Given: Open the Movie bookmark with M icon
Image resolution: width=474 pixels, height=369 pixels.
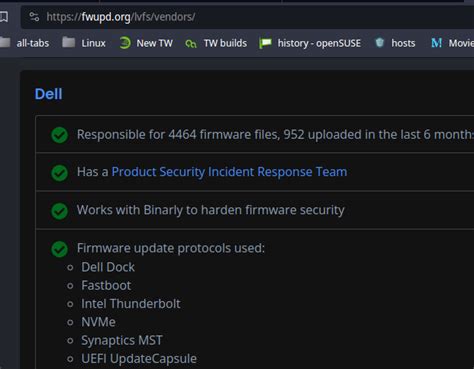Looking at the screenshot, I should pos(452,43).
